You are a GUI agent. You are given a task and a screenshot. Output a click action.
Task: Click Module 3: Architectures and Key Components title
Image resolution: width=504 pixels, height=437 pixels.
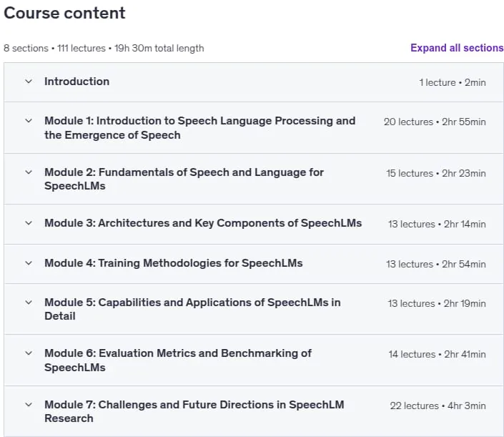click(203, 223)
